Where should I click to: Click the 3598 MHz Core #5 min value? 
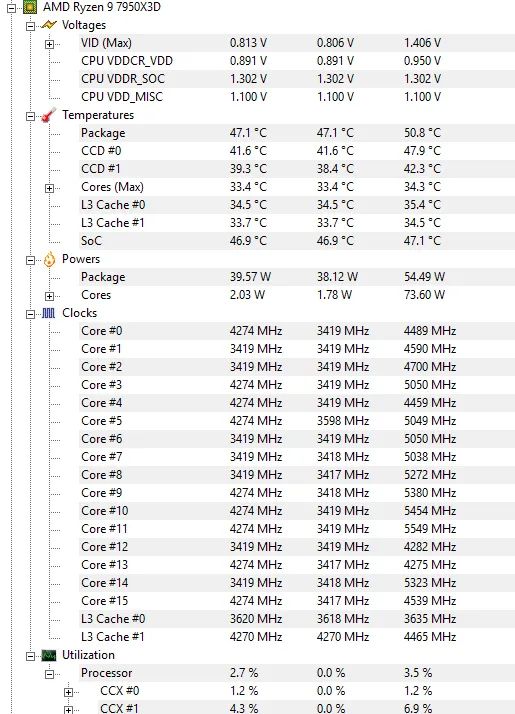(x=343, y=421)
